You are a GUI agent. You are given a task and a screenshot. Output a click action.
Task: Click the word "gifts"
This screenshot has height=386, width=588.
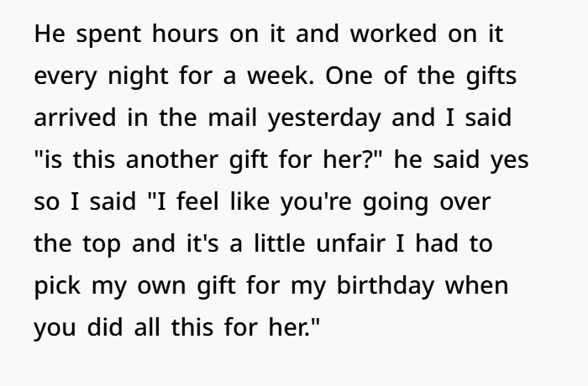[491, 77]
